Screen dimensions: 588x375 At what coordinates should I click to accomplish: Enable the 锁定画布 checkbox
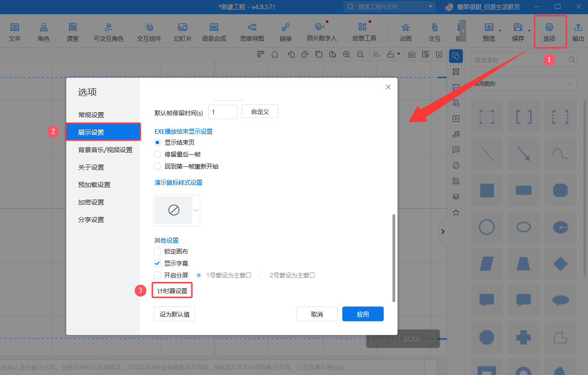pyautogui.click(x=157, y=251)
